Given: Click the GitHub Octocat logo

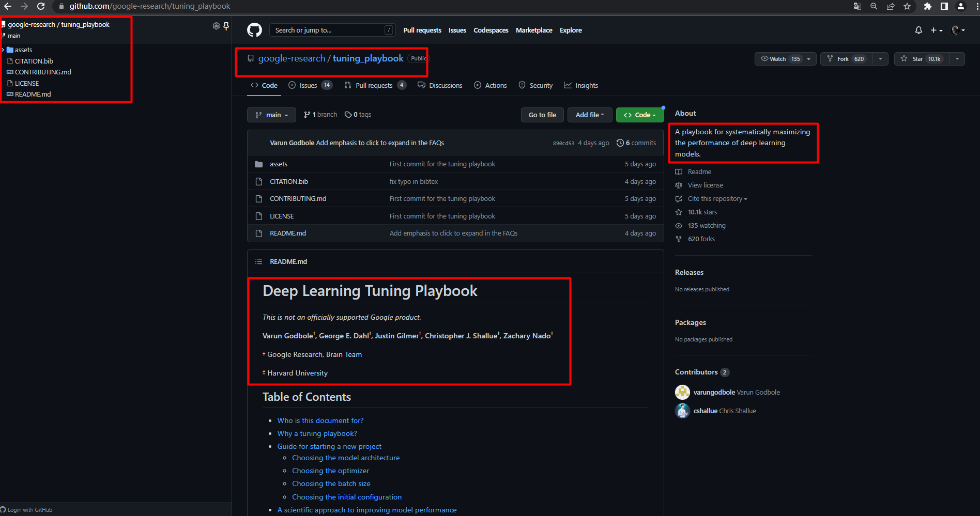Looking at the screenshot, I should [x=254, y=30].
